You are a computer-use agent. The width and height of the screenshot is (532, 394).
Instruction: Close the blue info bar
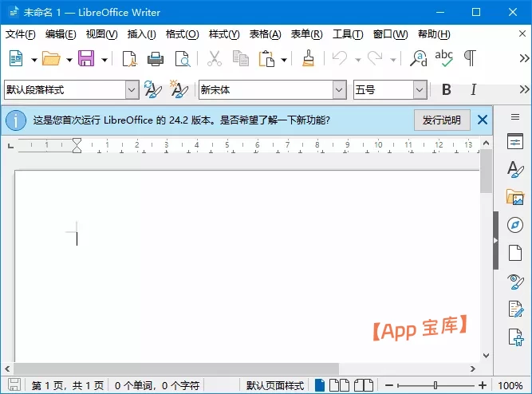point(482,120)
